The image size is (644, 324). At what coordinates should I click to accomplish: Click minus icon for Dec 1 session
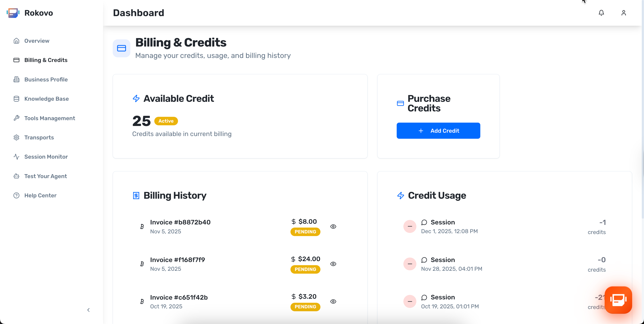(x=410, y=226)
